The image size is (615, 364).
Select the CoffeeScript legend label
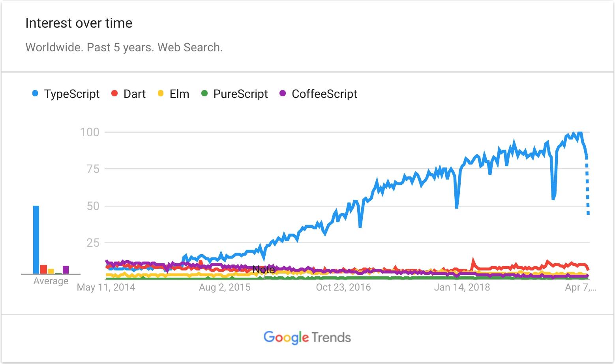click(324, 94)
